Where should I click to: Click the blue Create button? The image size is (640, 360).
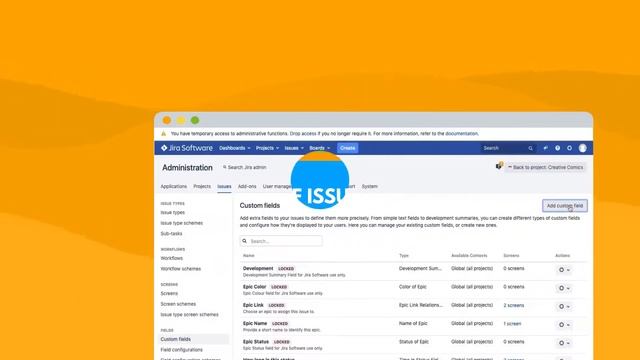(347, 148)
